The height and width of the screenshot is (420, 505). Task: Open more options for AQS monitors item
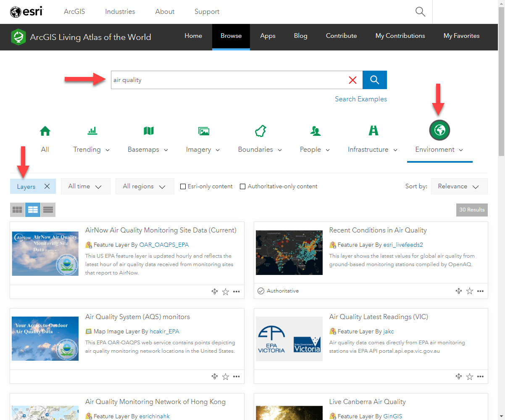pos(237,377)
